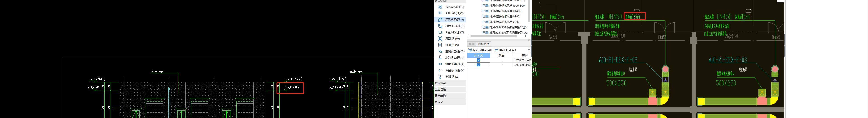Click the 开 / 关 column header
868x118 pixels.
click(x=479, y=55)
